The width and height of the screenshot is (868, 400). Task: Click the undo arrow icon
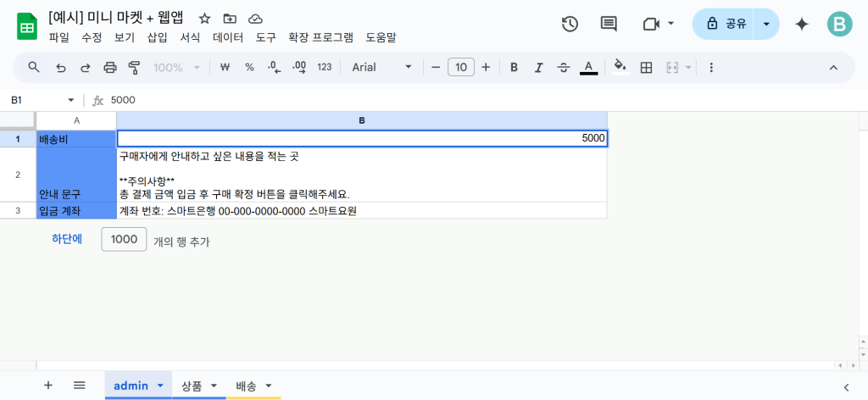click(x=60, y=68)
